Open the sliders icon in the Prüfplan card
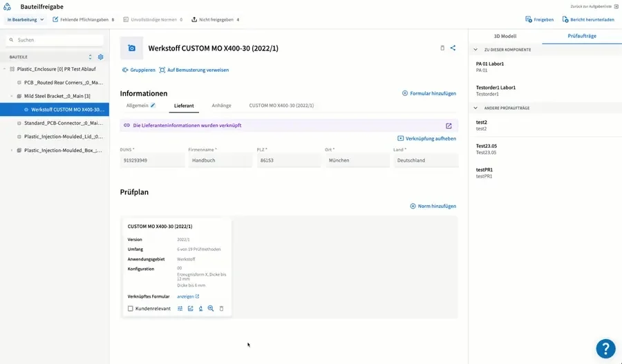622x364 pixels. 180,309
